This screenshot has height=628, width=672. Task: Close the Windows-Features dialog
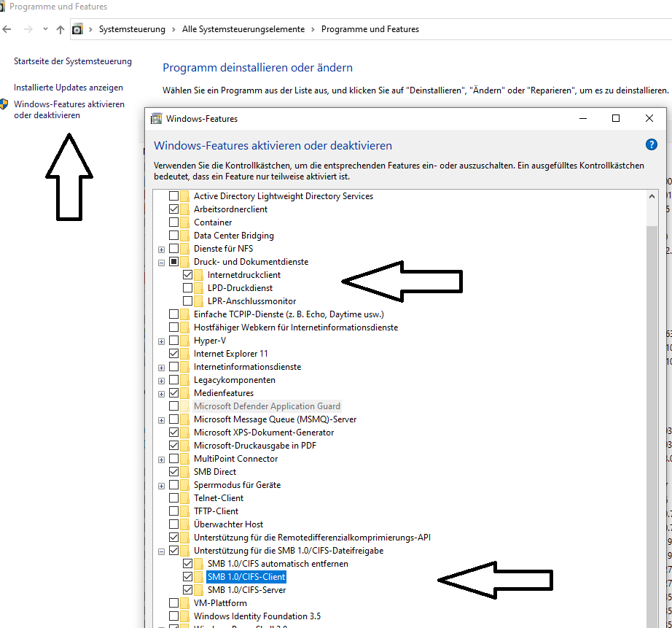(x=649, y=118)
